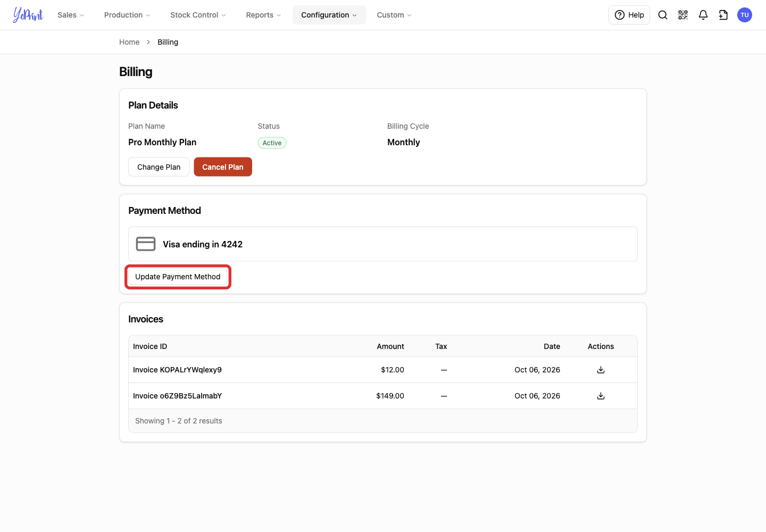Click the Amount column header
This screenshot has width=766, height=532.
390,346
